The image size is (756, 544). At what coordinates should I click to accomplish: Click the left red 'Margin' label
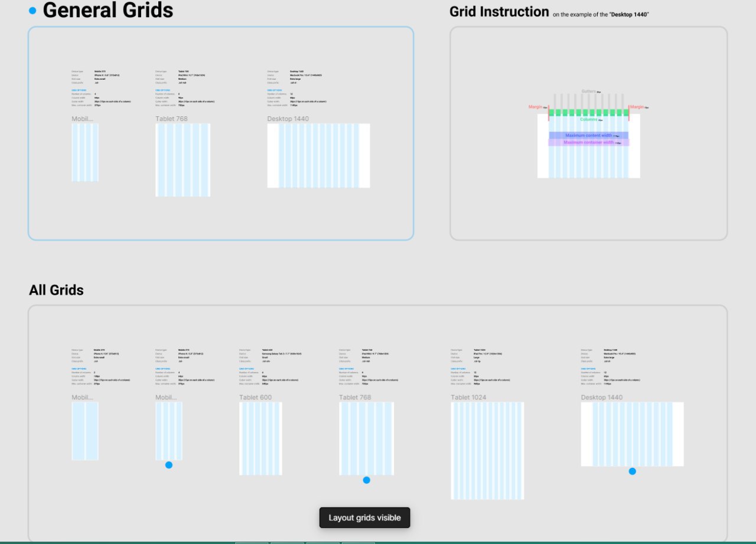point(536,107)
